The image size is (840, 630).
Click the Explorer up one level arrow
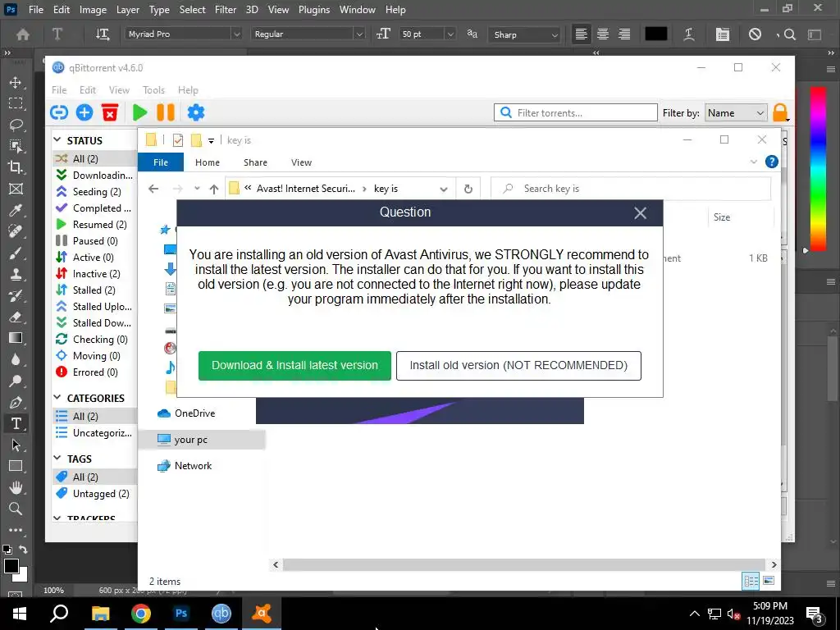214,189
